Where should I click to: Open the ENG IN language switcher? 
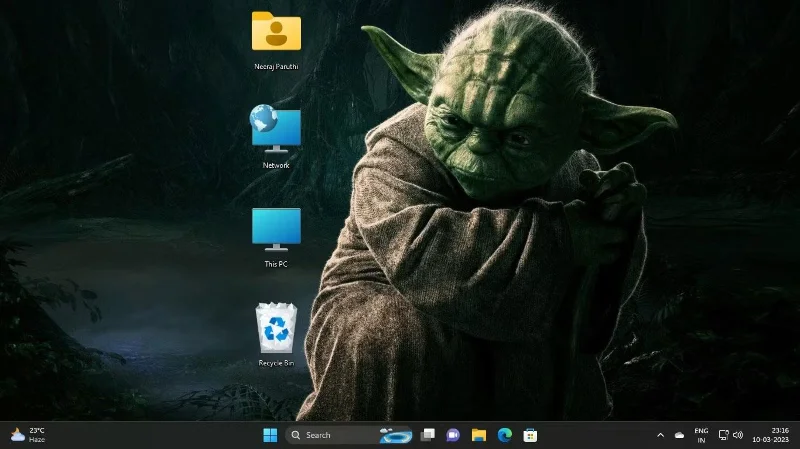tap(701, 435)
